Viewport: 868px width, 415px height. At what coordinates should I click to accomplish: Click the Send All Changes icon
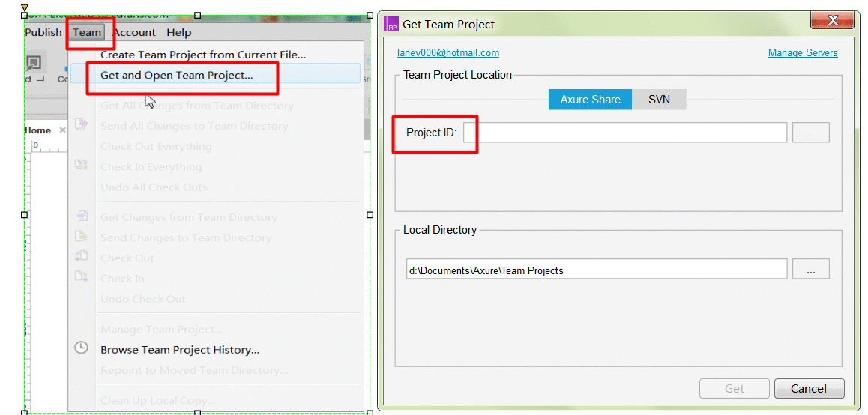tap(82, 124)
